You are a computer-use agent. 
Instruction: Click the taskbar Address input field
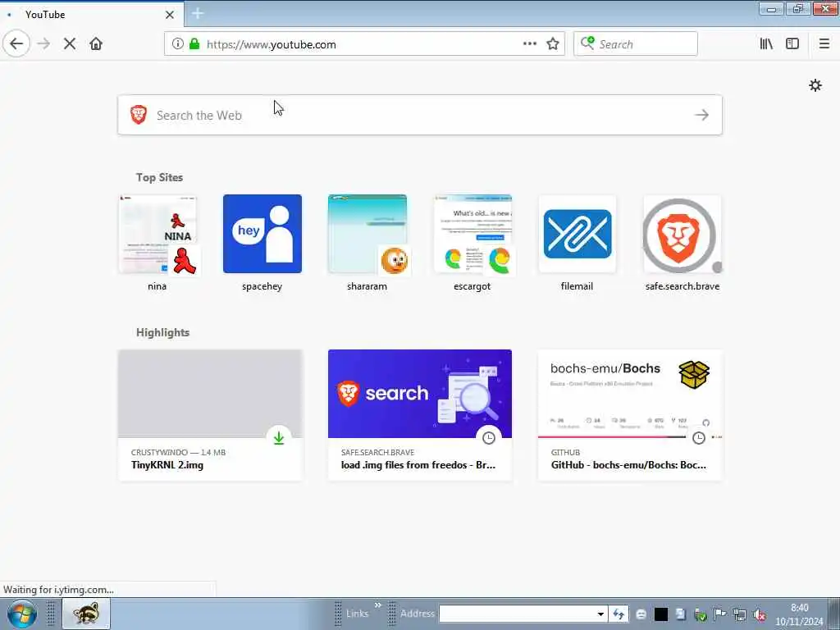pyautogui.click(x=517, y=614)
